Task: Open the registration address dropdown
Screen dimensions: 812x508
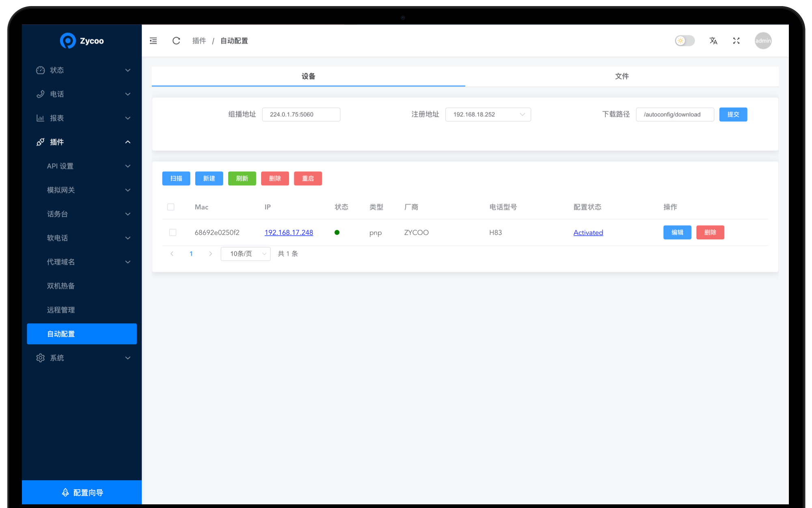Action: click(x=488, y=115)
